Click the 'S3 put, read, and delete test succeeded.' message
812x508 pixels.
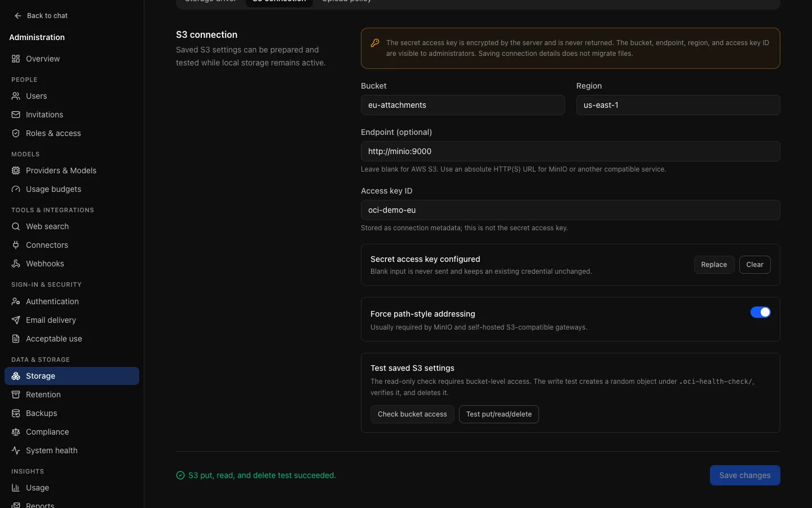coord(262,475)
